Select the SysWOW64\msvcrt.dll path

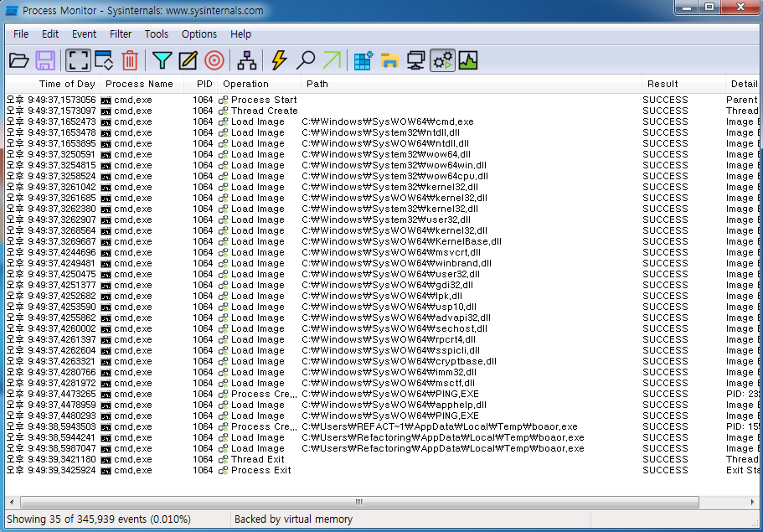[x=391, y=252]
